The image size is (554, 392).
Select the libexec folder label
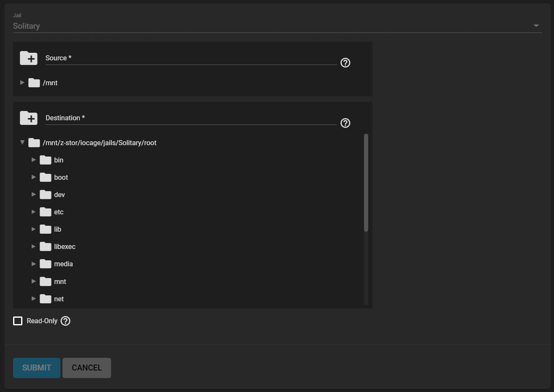point(65,247)
